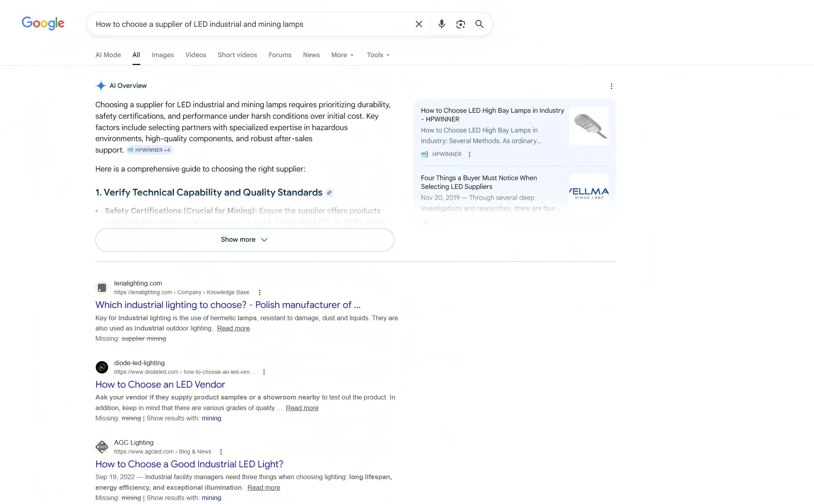
Task: Show results with mining for AGC Lighting result
Action: [x=211, y=498]
